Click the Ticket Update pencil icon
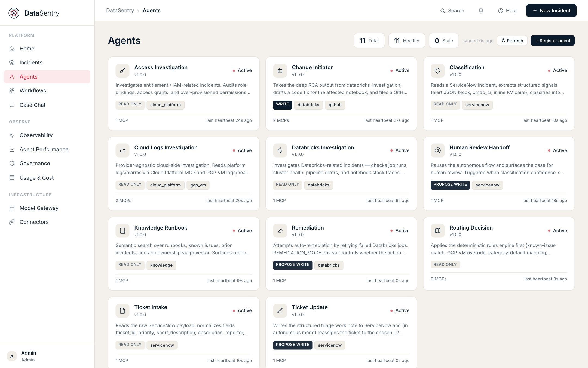Screen dimensions: 588x368 pyautogui.click(x=280, y=311)
